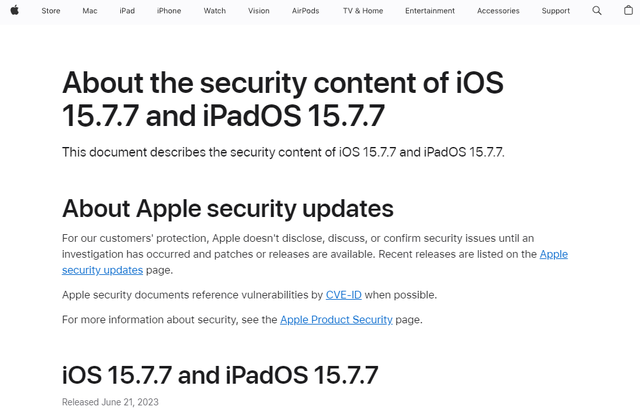640x413 pixels.
Task: Open the CVE-ID hyperlink
Action: click(344, 295)
